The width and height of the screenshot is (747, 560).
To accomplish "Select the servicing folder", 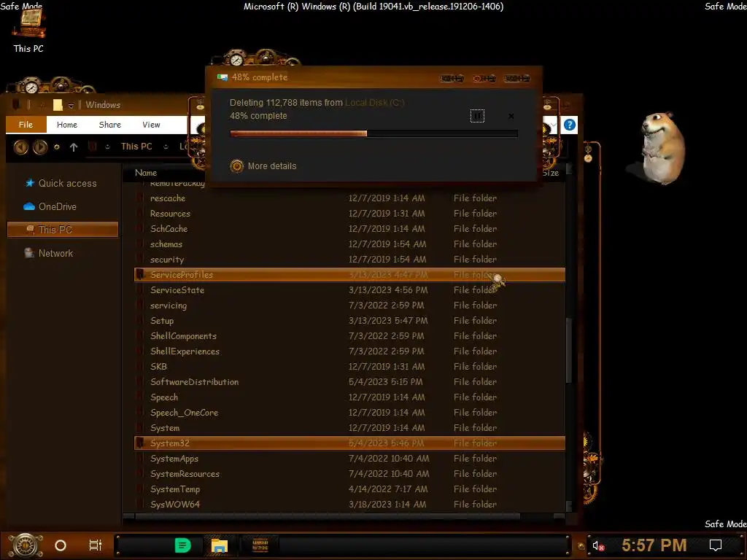I will (x=349, y=306).
